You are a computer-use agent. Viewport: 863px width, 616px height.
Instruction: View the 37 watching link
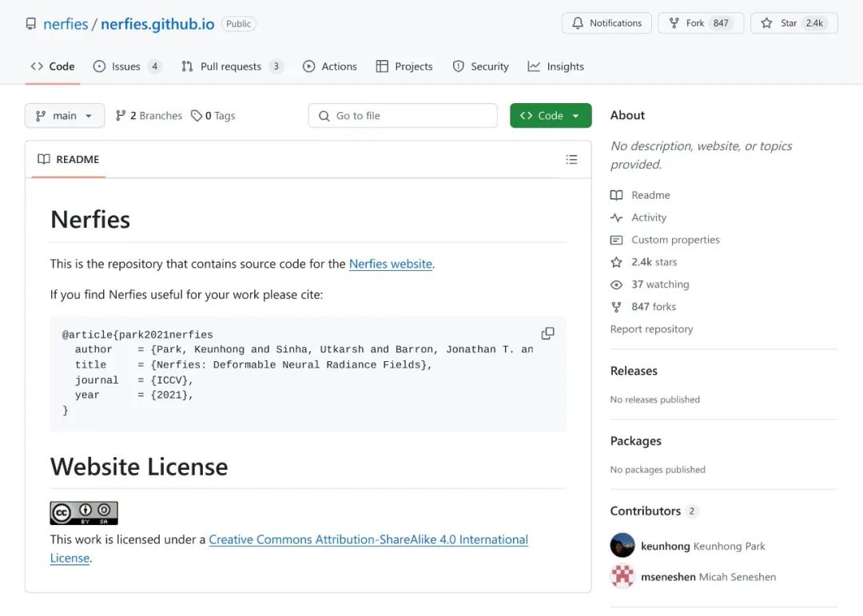pyautogui.click(x=650, y=284)
